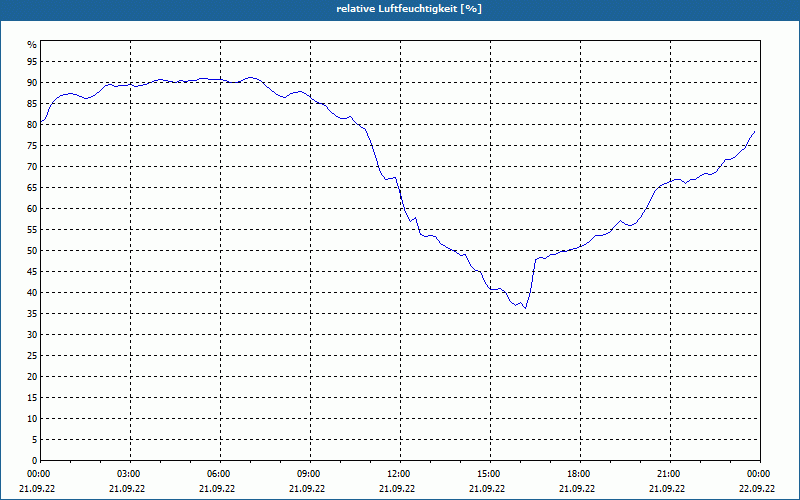Click the 5 y-axis label
Viewport: 800px width, 500px height.
coord(35,440)
